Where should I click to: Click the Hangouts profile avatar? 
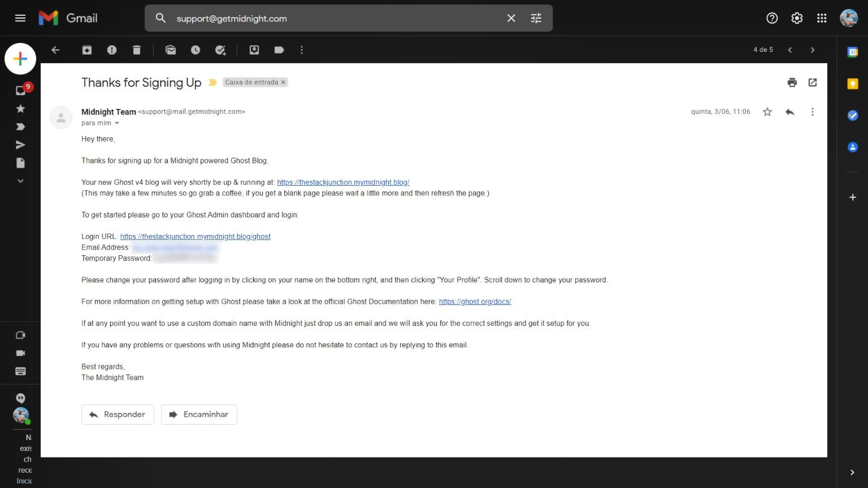tap(21, 416)
